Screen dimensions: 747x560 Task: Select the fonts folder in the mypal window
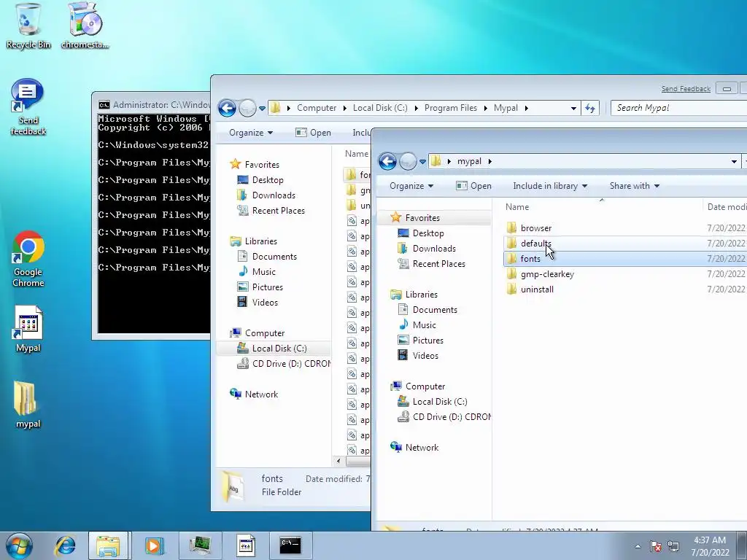[x=530, y=259]
